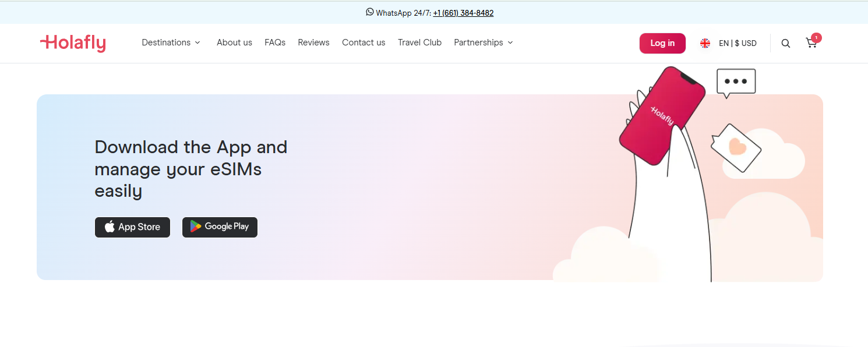The image size is (868, 347).
Task: Click the UK flag language icon
Action: (705, 43)
